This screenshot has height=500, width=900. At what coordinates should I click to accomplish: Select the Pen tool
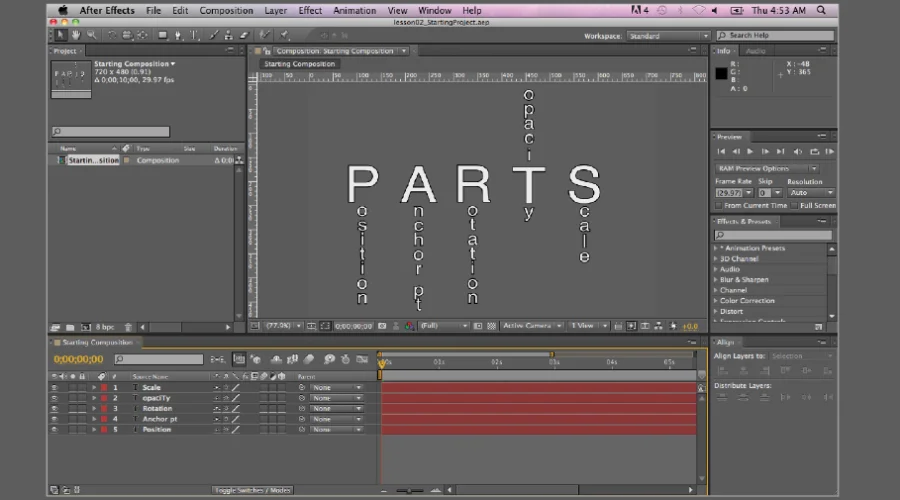point(179,36)
